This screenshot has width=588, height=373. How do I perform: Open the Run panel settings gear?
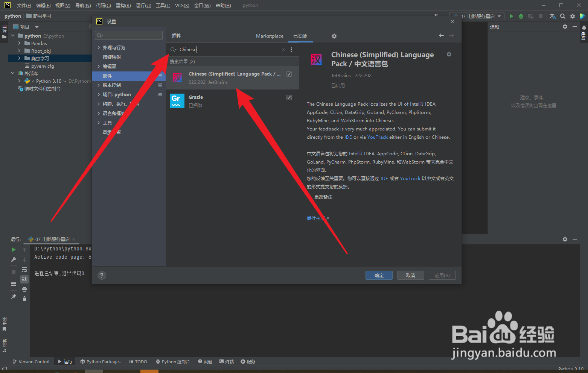coord(565,239)
